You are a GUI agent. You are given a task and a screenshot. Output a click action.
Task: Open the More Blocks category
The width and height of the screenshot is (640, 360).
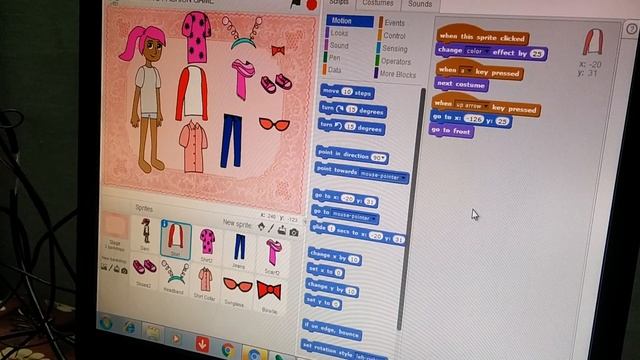[398, 75]
